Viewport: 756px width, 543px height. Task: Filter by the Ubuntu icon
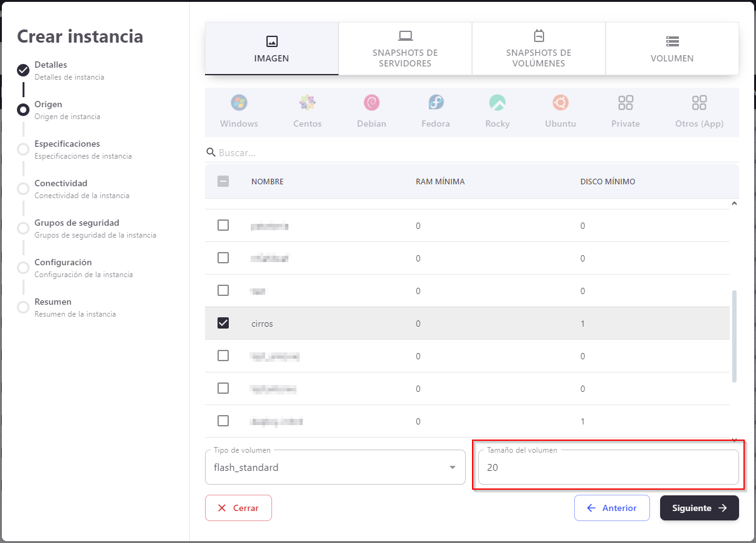(560, 103)
